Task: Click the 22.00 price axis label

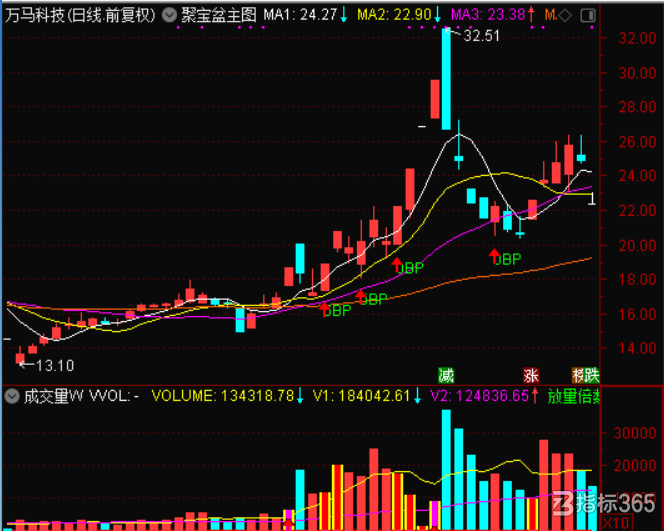Action: pyautogui.click(x=637, y=210)
